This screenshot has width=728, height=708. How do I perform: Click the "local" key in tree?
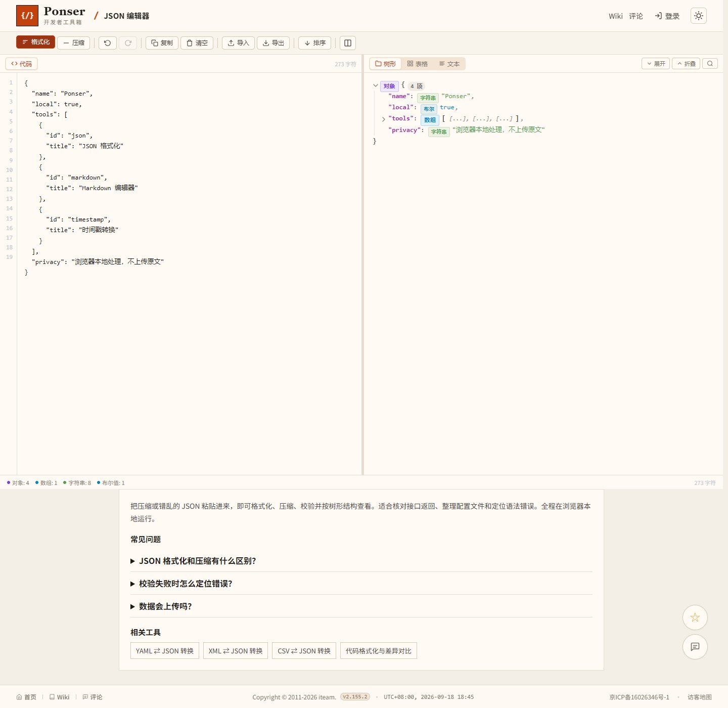tap(402, 107)
